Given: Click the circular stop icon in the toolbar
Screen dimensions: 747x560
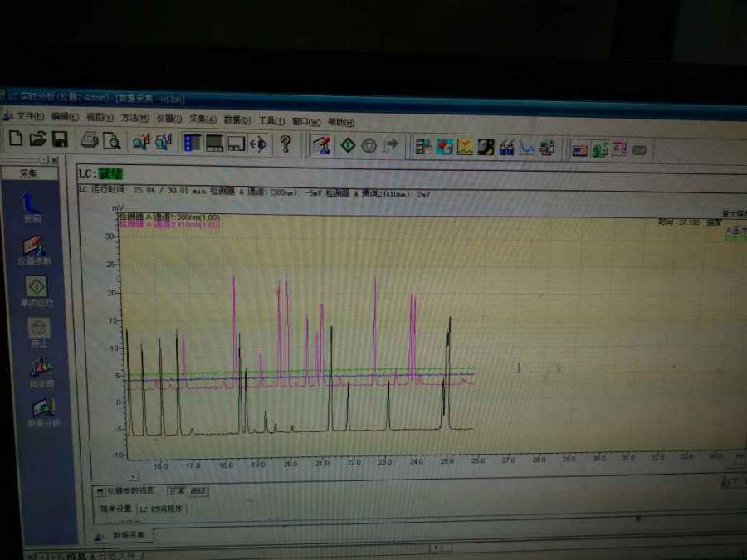Looking at the screenshot, I should pyautogui.click(x=369, y=146).
